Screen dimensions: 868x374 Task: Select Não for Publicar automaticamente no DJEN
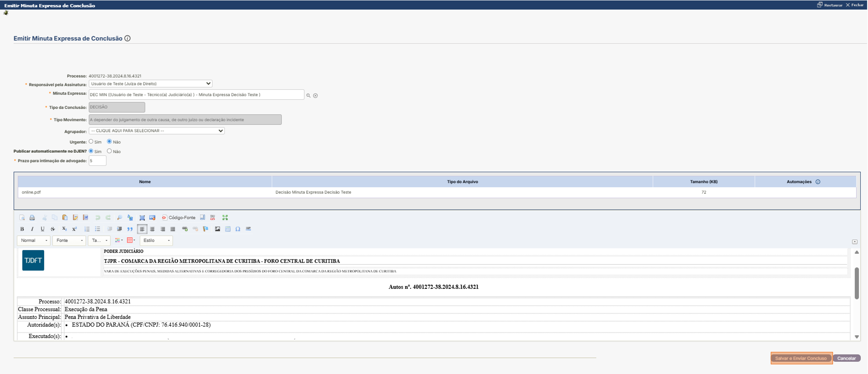click(x=109, y=151)
